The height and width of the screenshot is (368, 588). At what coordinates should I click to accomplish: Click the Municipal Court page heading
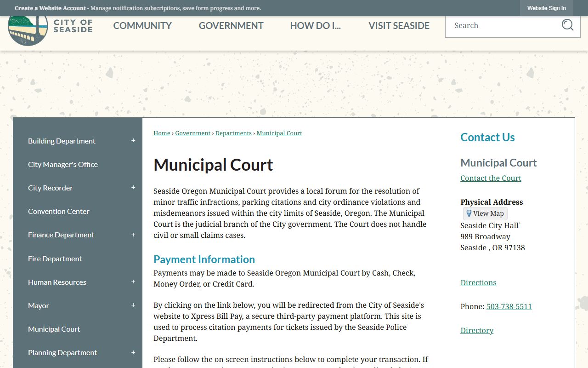(x=213, y=165)
